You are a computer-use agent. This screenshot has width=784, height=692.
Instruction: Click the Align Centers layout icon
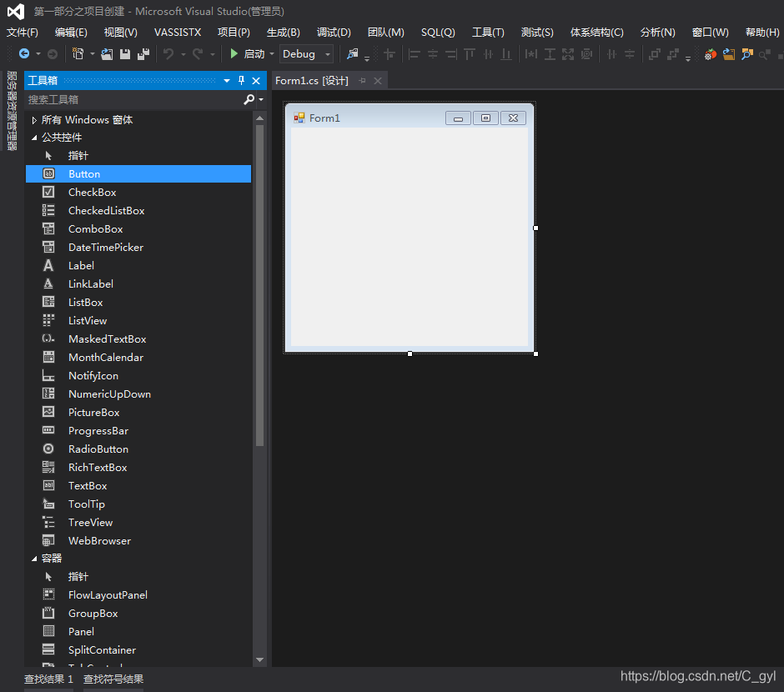(433, 54)
